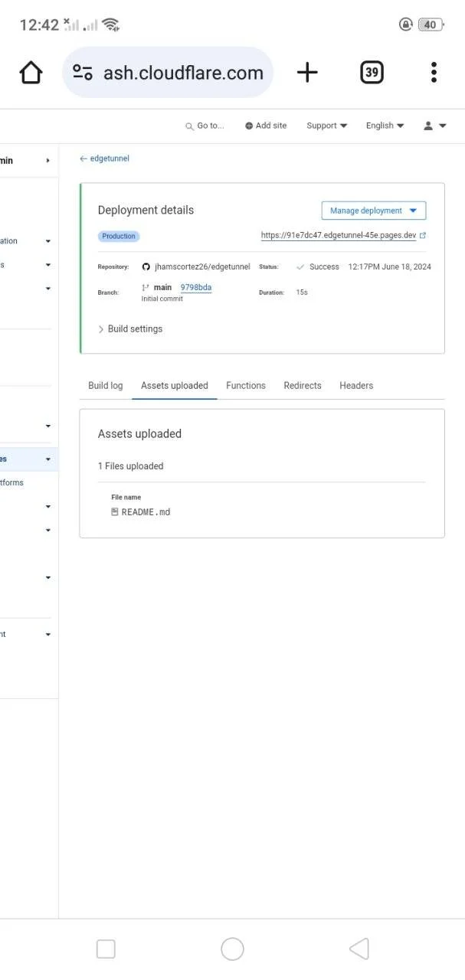This screenshot has width=465, height=980.
Task: Tap Android recent apps square button
Action: pyautogui.click(x=106, y=949)
